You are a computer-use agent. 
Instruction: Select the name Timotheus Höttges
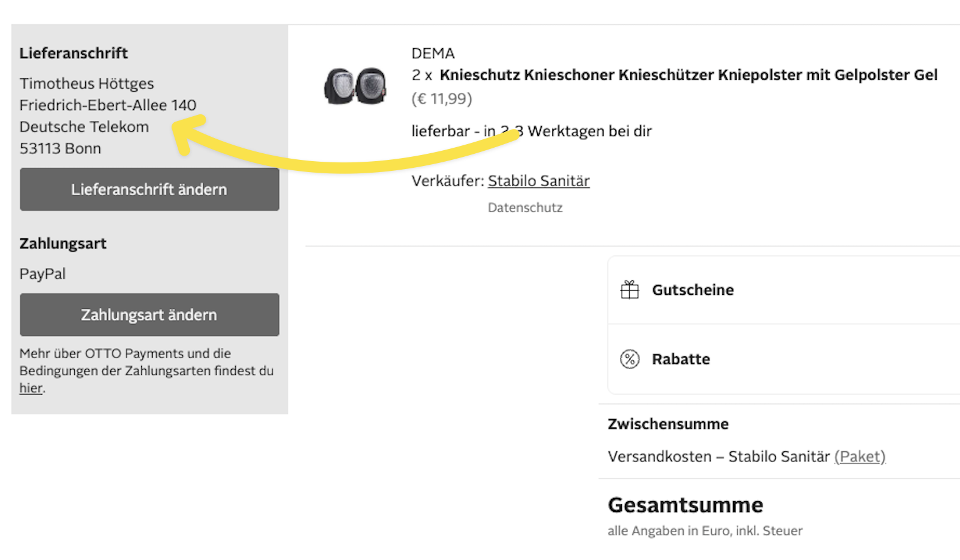(86, 84)
